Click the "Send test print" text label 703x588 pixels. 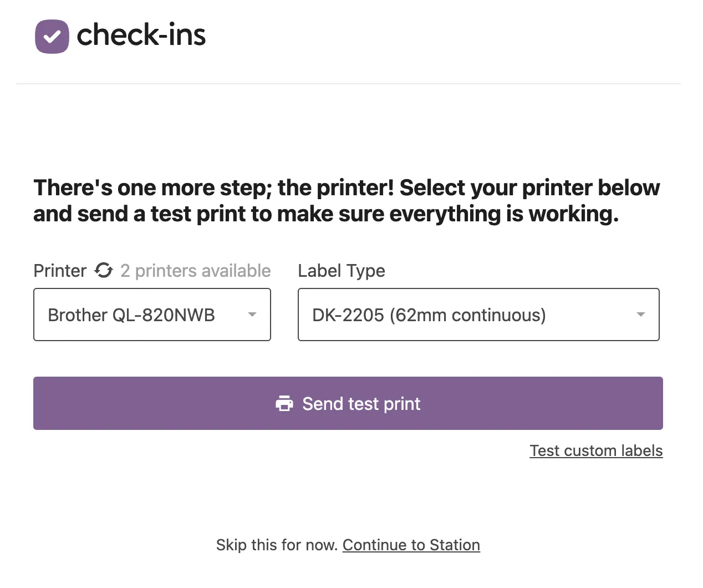361,404
